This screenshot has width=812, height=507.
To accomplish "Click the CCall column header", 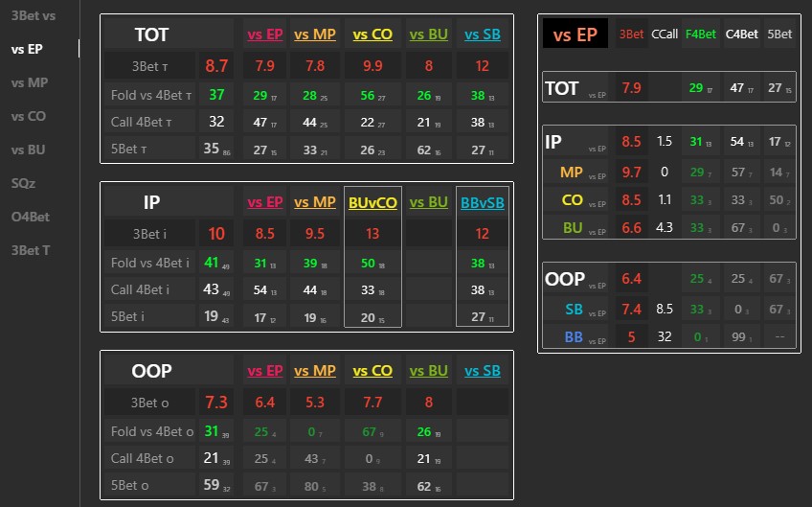I will 665,35.
